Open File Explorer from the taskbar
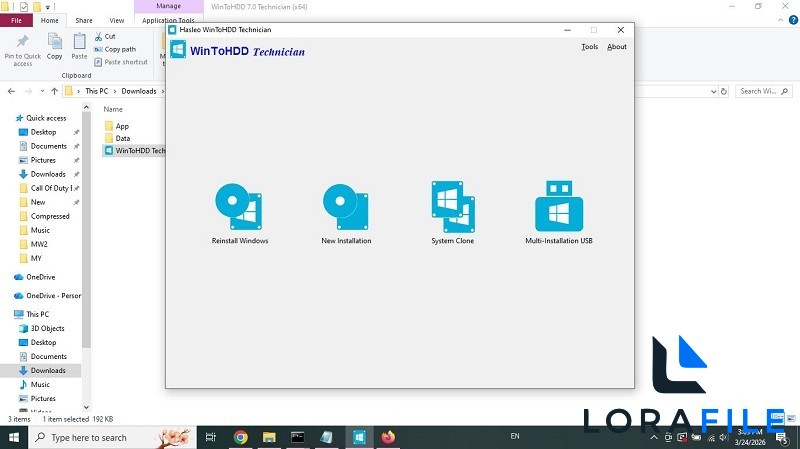800x449 pixels. 269,437
